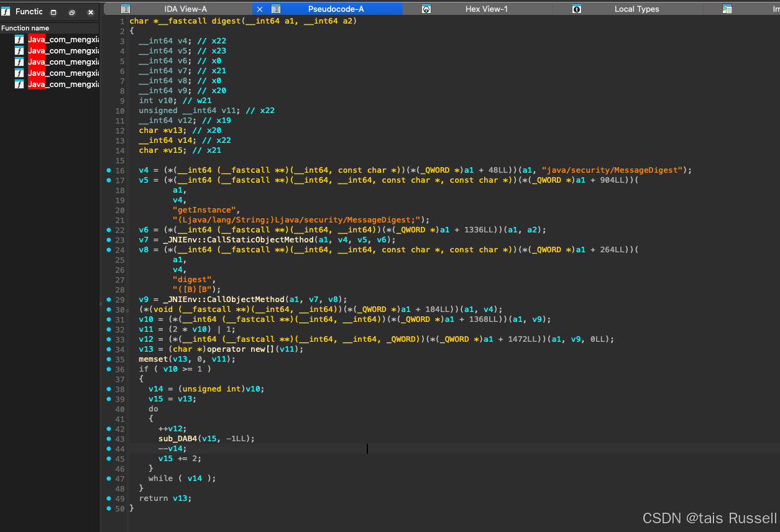Image resolution: width=780 pixels, height=532 pixels.
Task: Click the Functions panel f icon
Action: 6,12
